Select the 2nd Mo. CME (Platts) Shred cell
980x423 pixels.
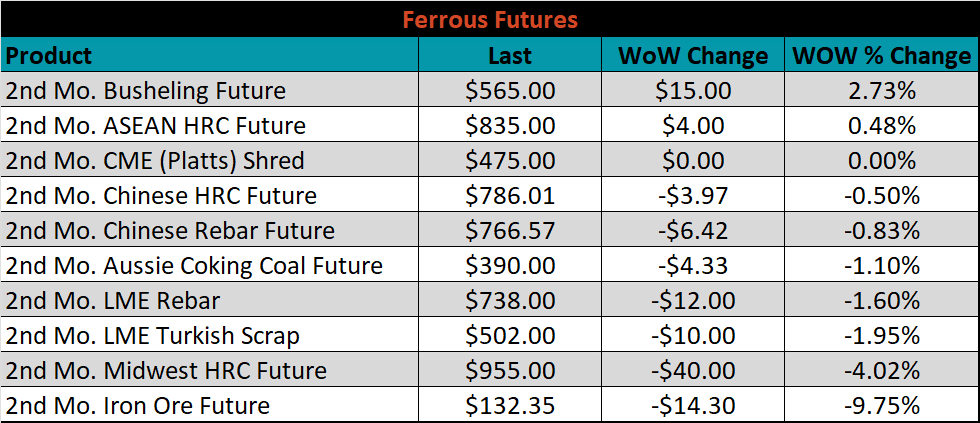point(210,160)
